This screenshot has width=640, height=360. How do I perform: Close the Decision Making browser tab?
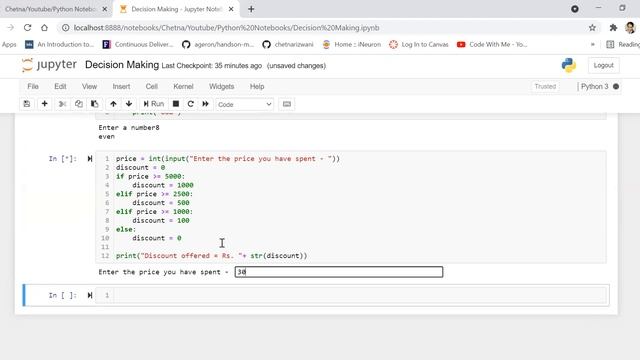point(231,9)
